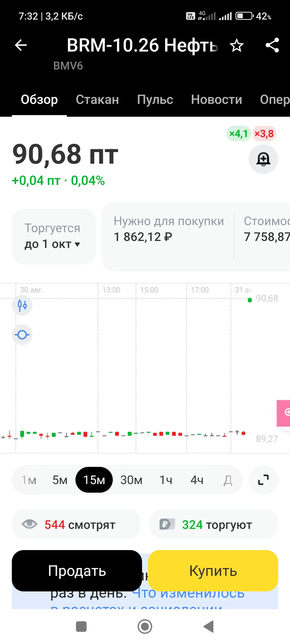Screen dimensions: 290x644
Task: Add BRM-10.26 to favorites with star
Action: [237, 45]
